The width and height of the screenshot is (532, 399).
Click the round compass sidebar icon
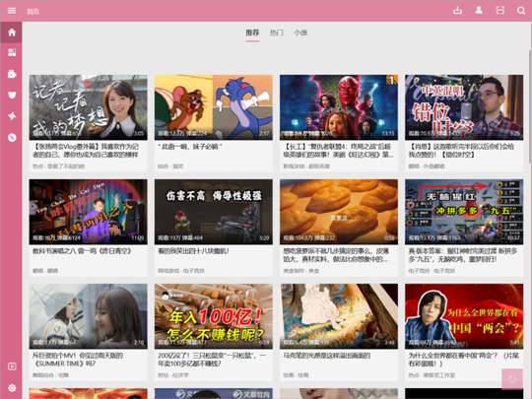point(12,137)
